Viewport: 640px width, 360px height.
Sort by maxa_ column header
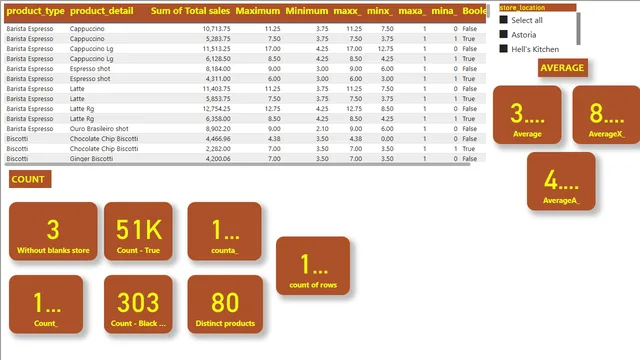(412, 11)
